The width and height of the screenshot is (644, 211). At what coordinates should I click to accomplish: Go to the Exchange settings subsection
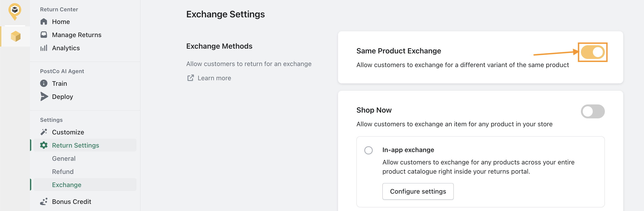pyautogui.click(x=67, y=185)
